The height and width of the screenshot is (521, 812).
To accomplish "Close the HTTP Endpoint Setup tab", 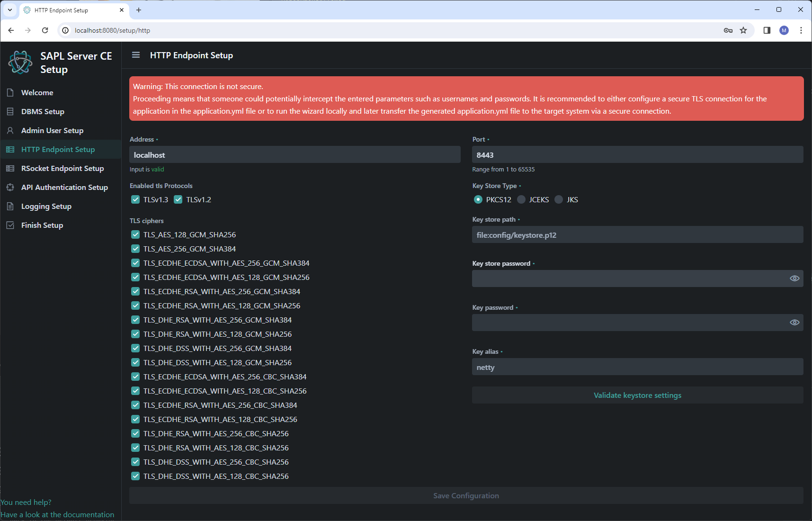I will point(122,10).
